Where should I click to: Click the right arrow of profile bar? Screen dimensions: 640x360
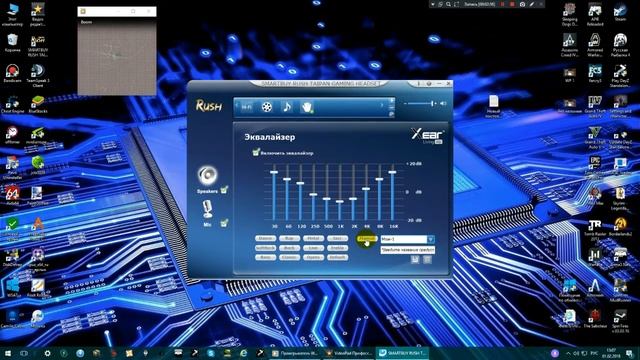coord(382,105)
